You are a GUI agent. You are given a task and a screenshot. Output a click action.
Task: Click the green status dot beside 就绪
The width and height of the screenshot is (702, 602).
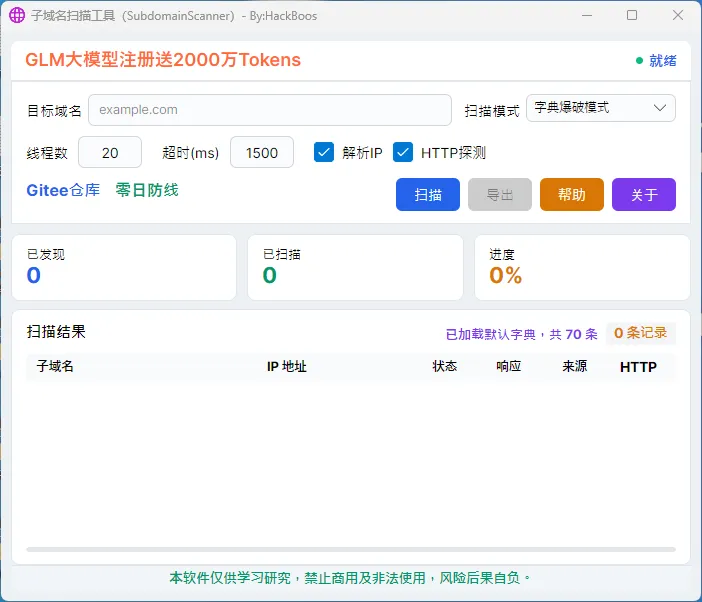pyautogui.click(x=639, y=60)
